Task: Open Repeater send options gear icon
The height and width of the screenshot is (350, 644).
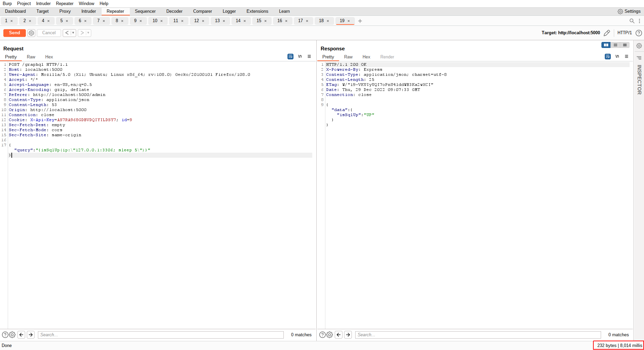Action: pos(31,33)
